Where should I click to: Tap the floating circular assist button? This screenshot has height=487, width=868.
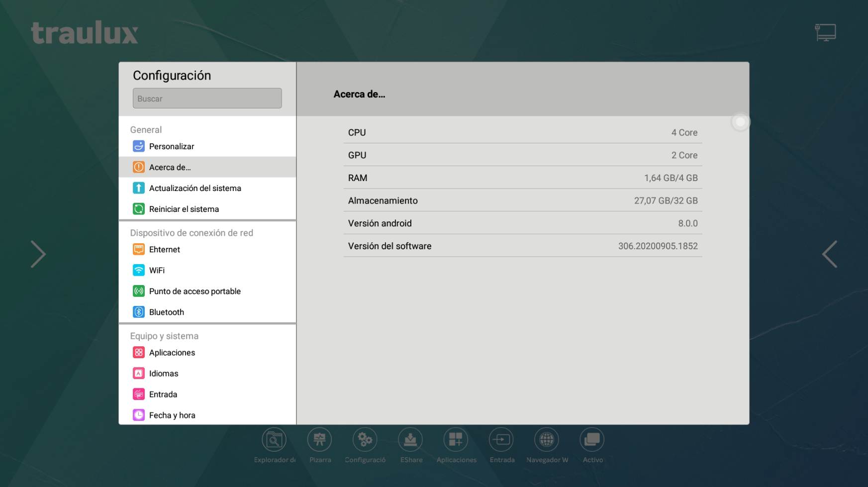click(740, 122)
